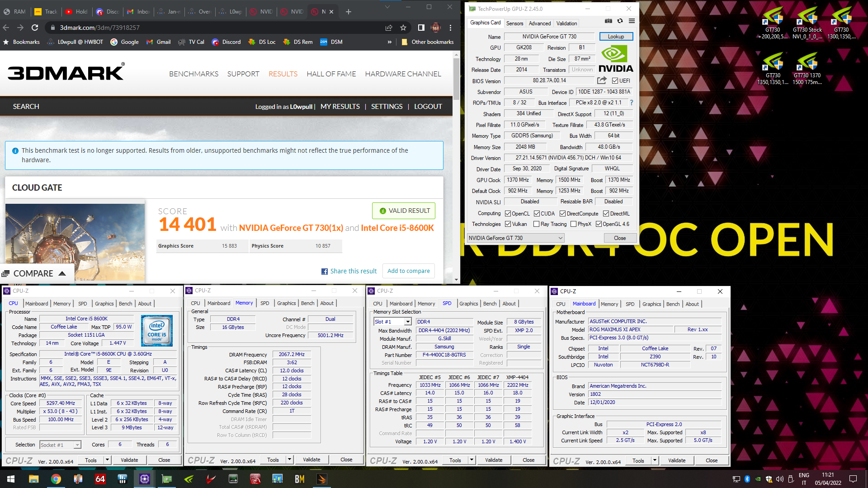Click the CPU-Z taskbar icon

(145, 479)
